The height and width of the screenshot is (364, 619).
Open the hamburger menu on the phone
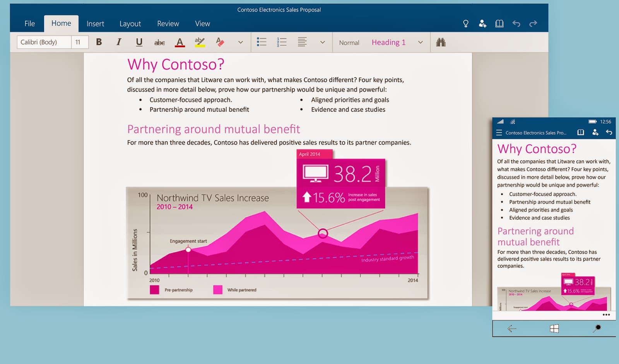[499, 133]
